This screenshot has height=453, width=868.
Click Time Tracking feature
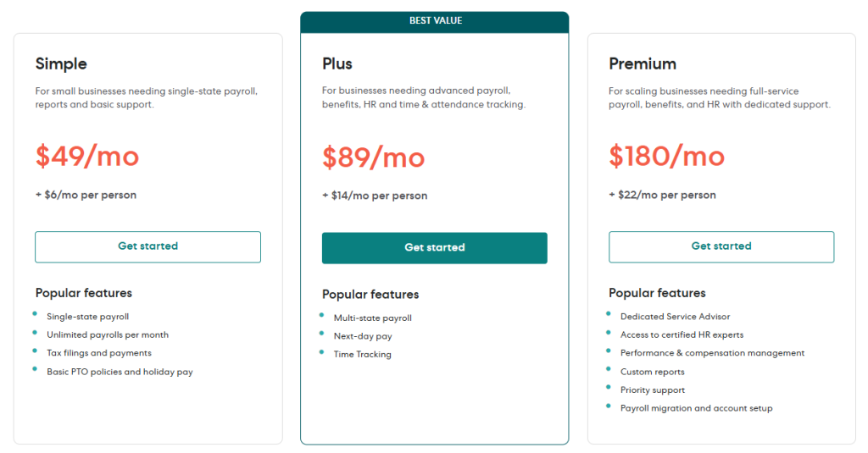click(363, 355)
